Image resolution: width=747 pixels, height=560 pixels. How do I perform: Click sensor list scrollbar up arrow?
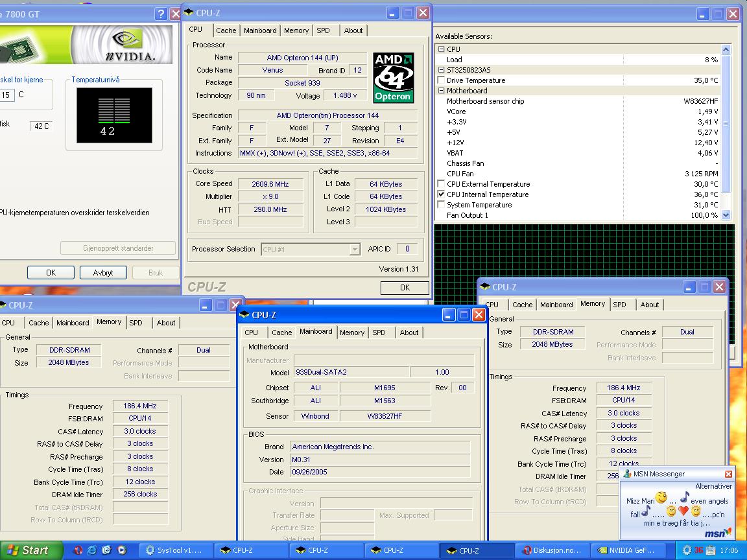click(x=726, y=49)
